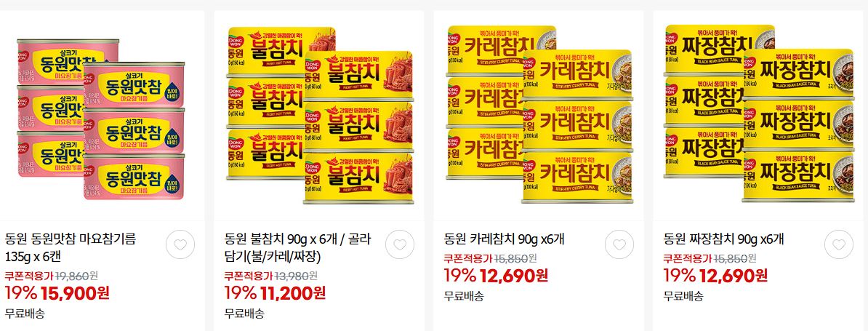The width and height of the screenshot is (868, 331).
Task: Click 무료배송 label under 동원맛참 listing
Action: [x=25, y=314]
